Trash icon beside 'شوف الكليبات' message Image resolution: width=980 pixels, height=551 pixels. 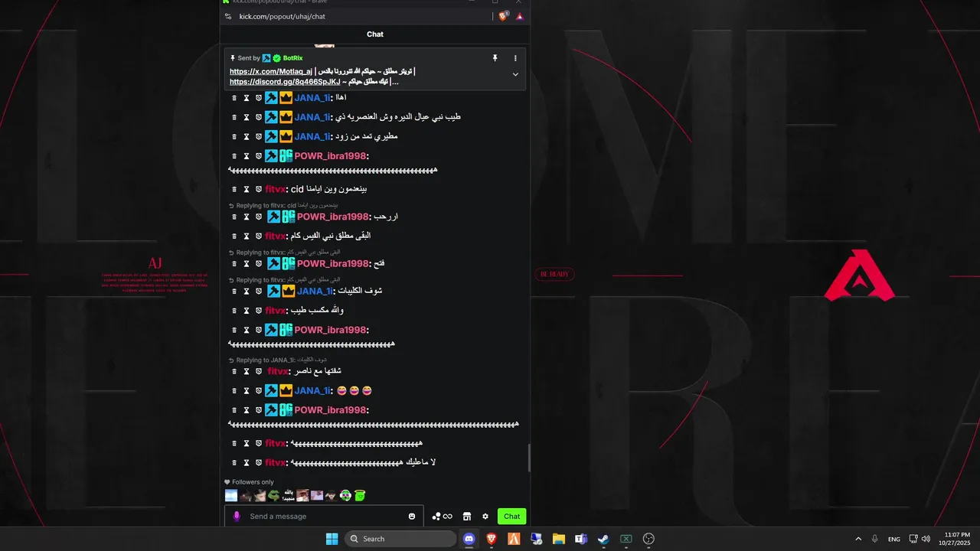(x=234, y=291)
